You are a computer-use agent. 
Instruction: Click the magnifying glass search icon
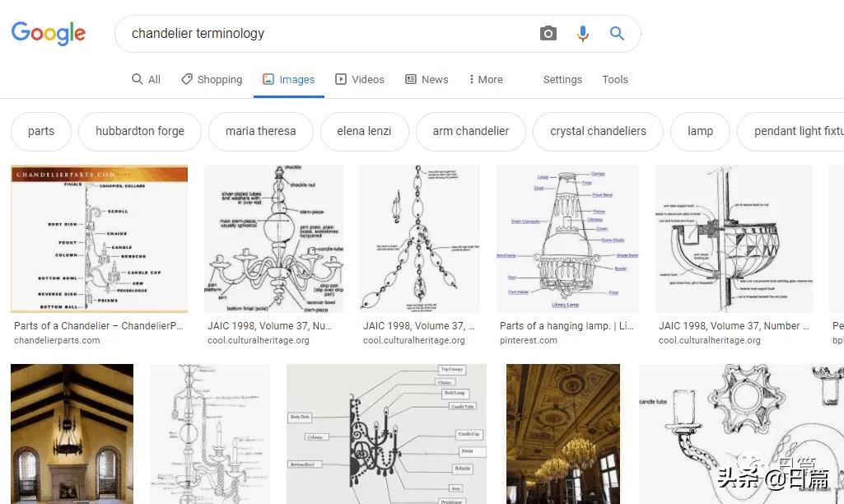617,33
